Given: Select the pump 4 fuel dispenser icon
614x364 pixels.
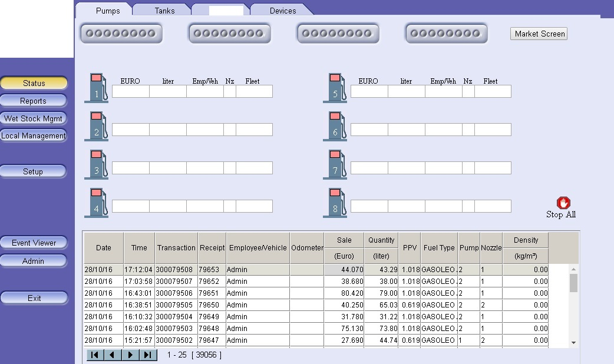Looking at the screenshot, I should [98, 203].
